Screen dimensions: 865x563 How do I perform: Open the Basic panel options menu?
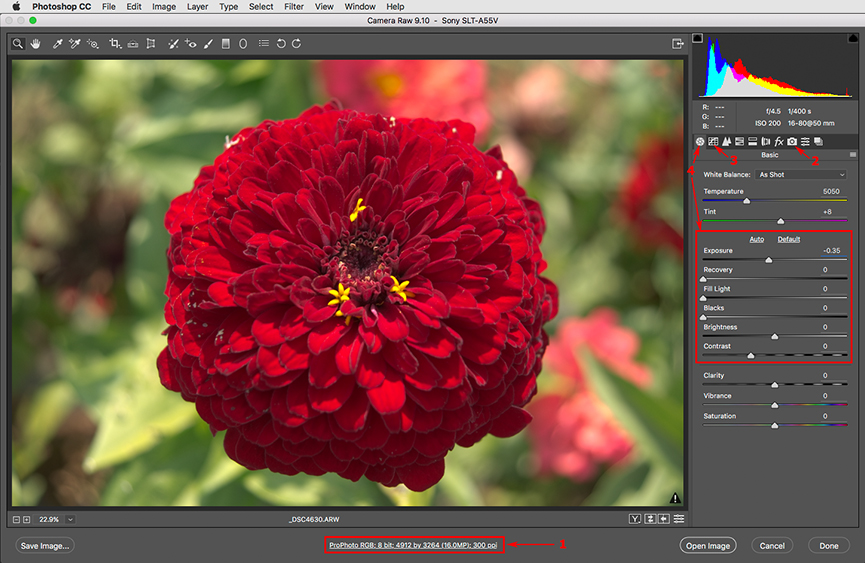point(853,155)
